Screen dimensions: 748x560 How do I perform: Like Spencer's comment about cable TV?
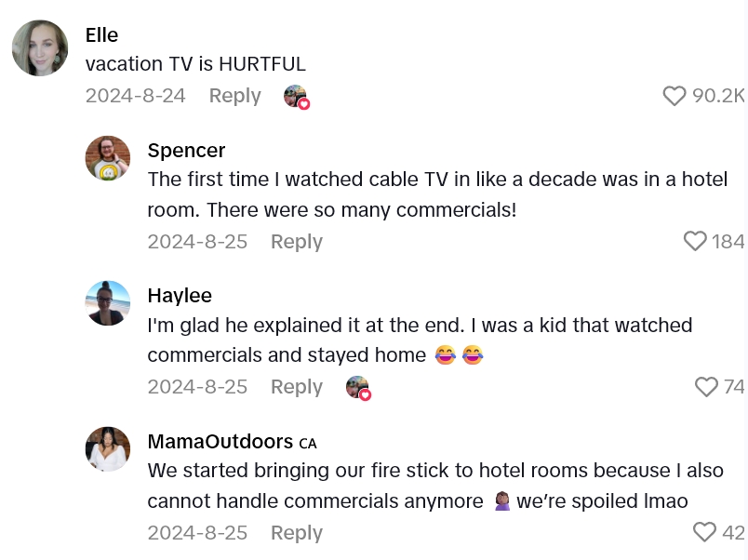click(695, 242)
